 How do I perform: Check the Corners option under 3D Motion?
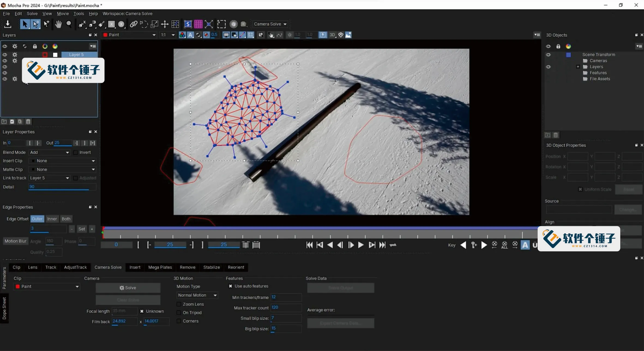coord(179,321)
